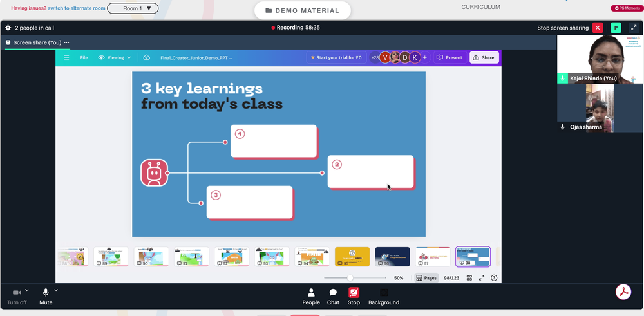Open yellow page thumbnail 95
This screenshot has width=644, height=316.
click(352, 257)
